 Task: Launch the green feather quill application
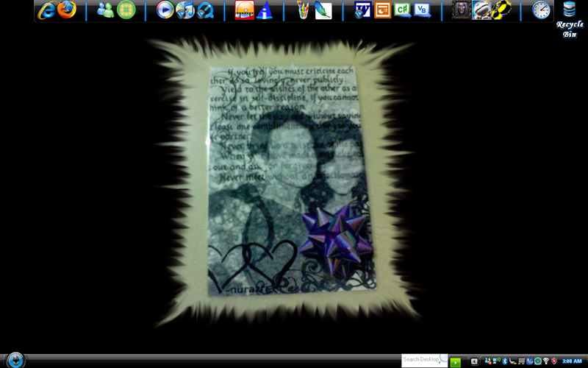click(323, 10)
